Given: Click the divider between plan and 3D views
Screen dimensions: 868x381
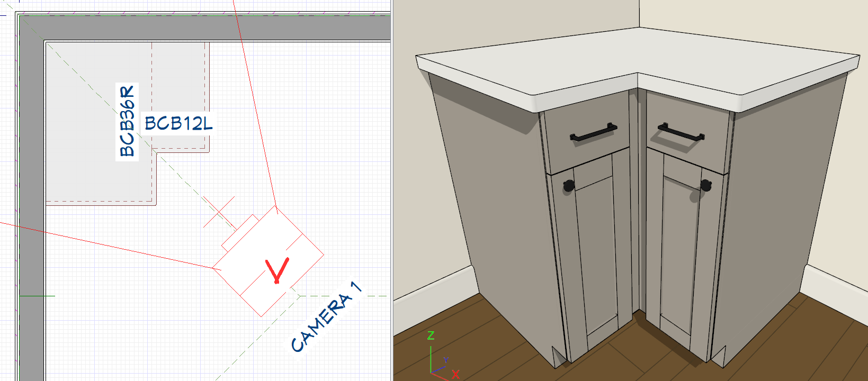Looking at the screenshot, I should 392,190.
